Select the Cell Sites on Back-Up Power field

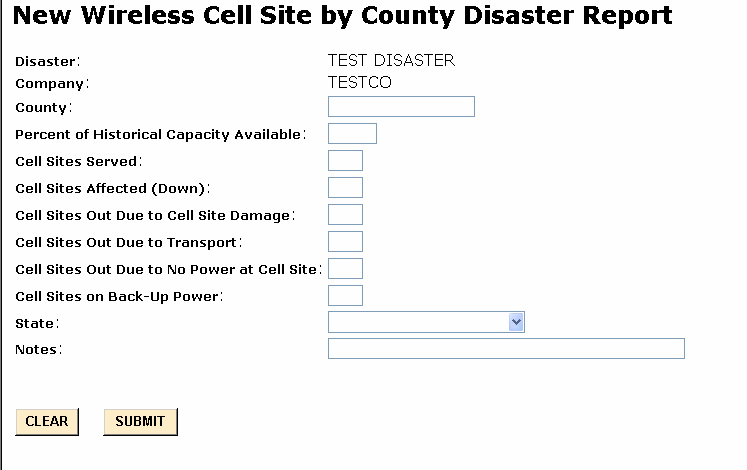pos(345,296)
